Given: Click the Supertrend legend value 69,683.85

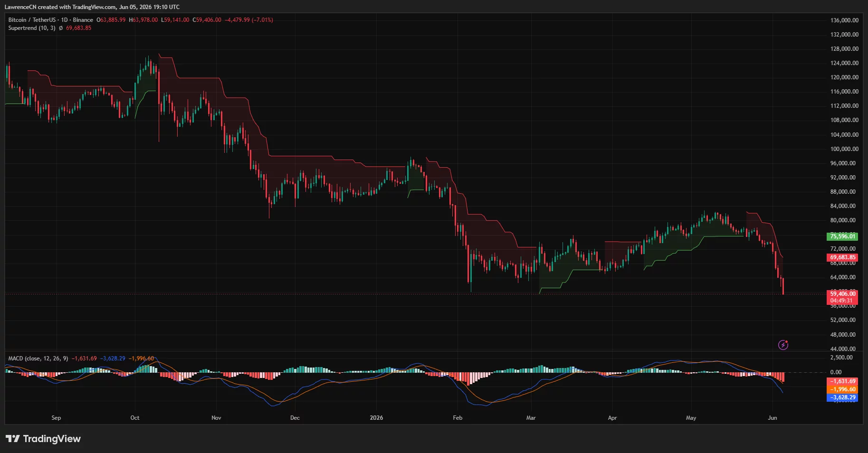Looking at the screenshot, I should 78,28.
